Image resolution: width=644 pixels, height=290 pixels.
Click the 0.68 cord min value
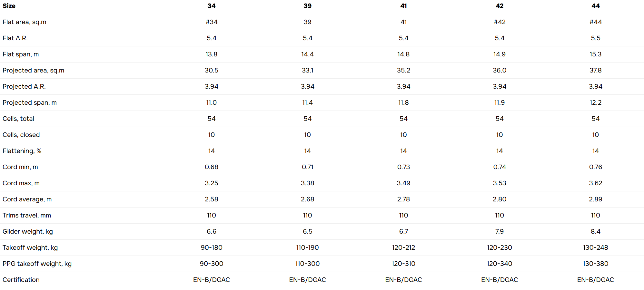pyautogui.click(x=212, y=167)
